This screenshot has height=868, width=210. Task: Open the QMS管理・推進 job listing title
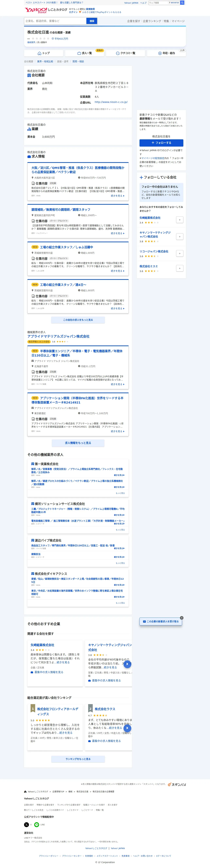[78, 170]
